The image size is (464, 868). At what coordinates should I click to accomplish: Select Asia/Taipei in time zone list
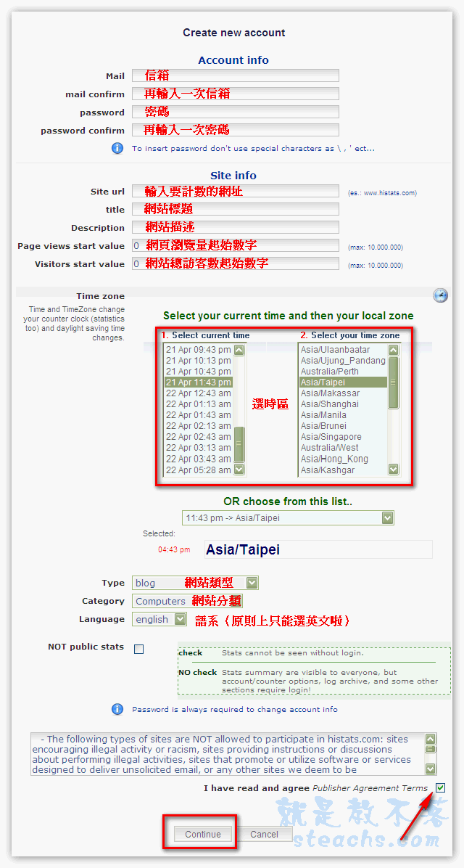pyautogui.click(x=343, y=382)
